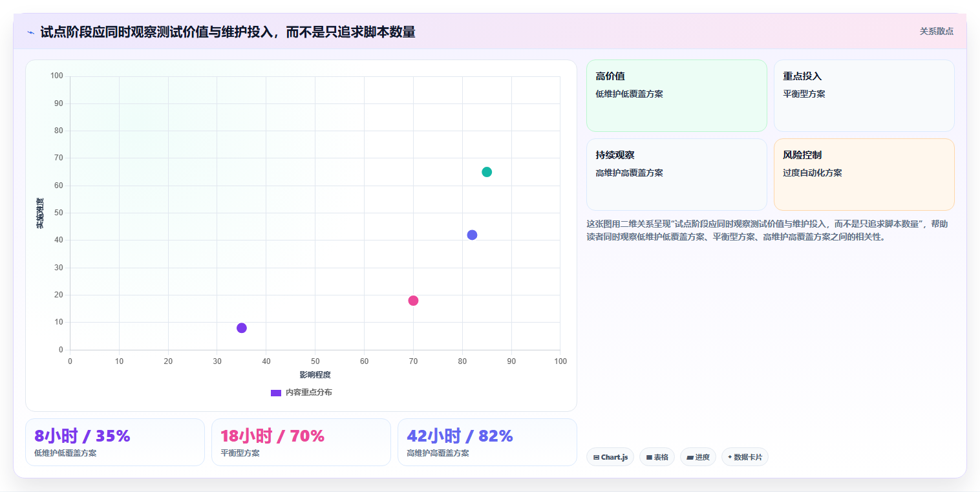Click the 实施难度 y-axis title
The image size is (980, 492).
click(x=40, y=213)
